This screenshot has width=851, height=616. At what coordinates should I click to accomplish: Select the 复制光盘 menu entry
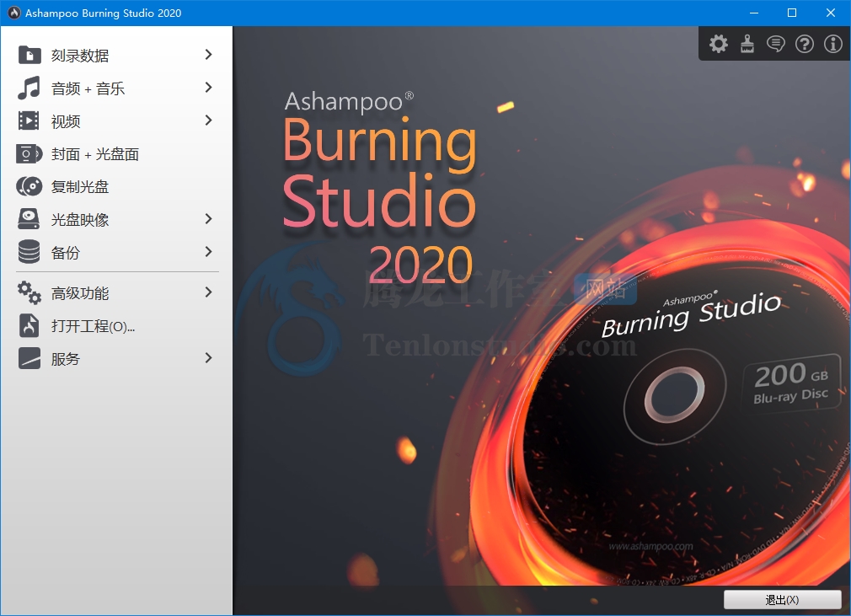[116, 186]
